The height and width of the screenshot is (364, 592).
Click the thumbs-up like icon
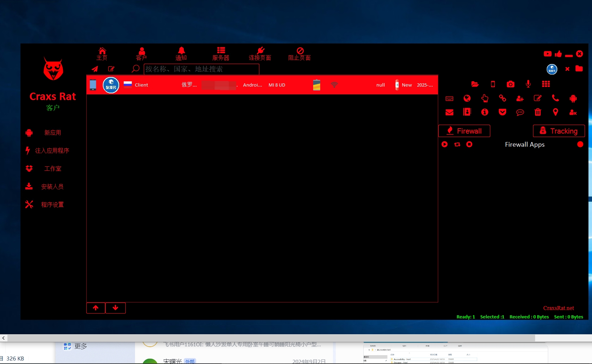tap(558, 54)
